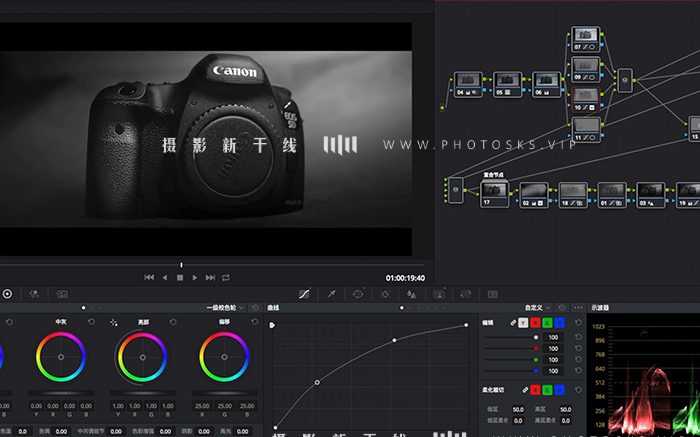Reset all color wheels beside 一级校色轮

255,308
